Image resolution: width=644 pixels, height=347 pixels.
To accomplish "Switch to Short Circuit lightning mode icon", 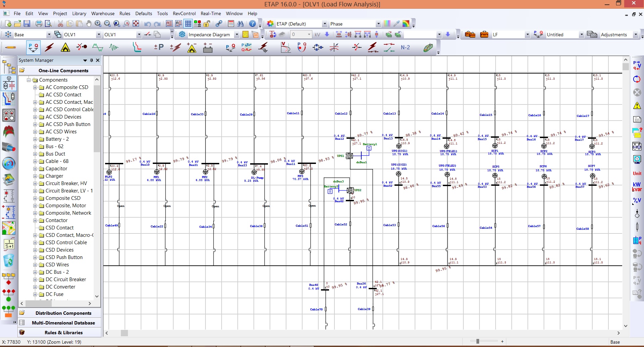I will (x=49, y=47).
